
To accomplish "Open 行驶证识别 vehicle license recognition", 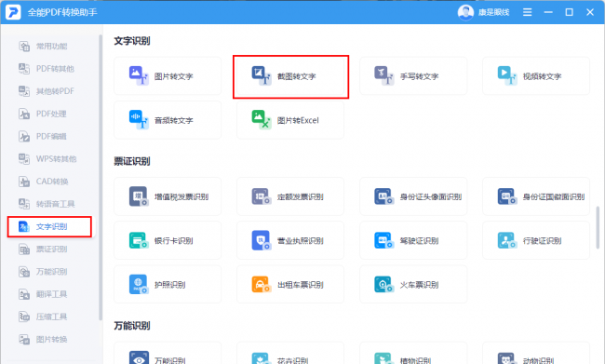I will (x=536, y=240).
